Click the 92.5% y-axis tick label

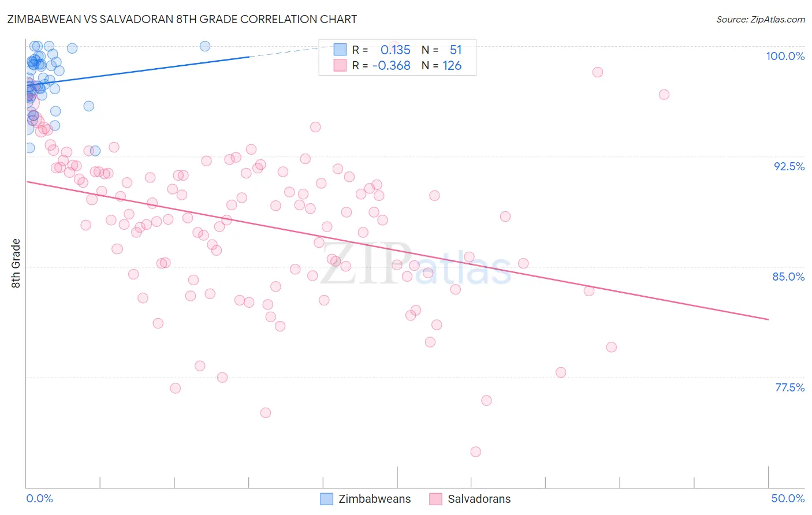coord(789,166)
